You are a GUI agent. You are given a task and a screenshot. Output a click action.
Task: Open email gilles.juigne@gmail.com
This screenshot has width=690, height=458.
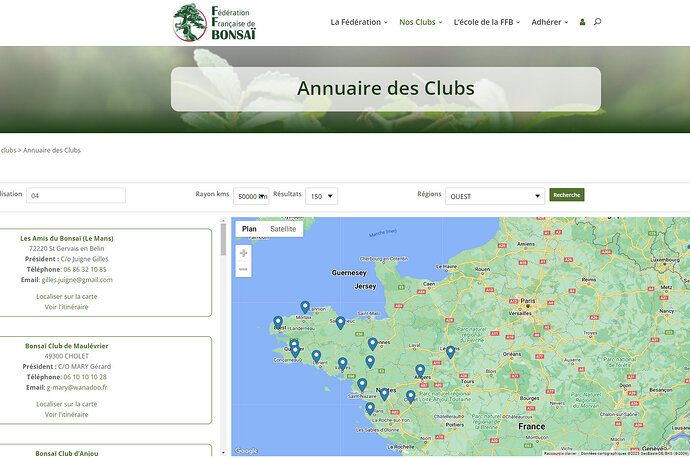click(77, 280)
